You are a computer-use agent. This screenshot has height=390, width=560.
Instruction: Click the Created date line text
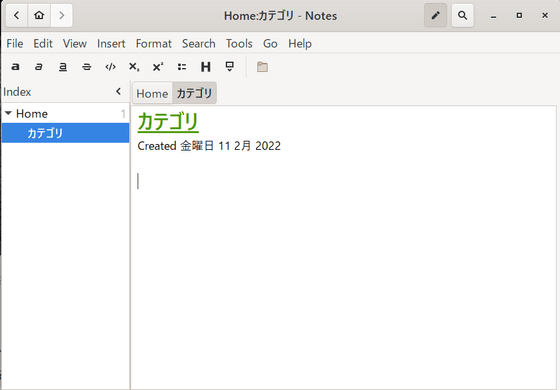pyautogui.click(x=209, y=146)
